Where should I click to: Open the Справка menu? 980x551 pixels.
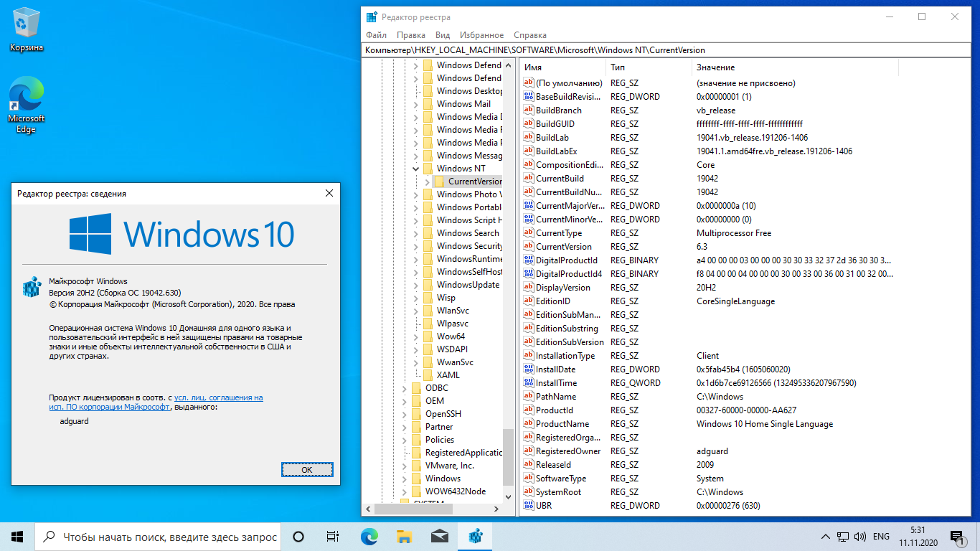[530, 35]
